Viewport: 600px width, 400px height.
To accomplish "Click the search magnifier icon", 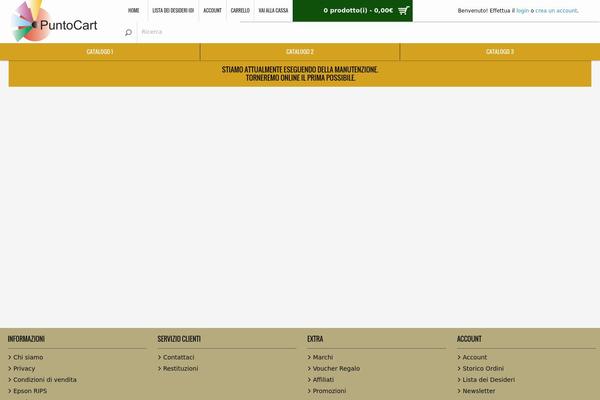I will tap(129, 33).
